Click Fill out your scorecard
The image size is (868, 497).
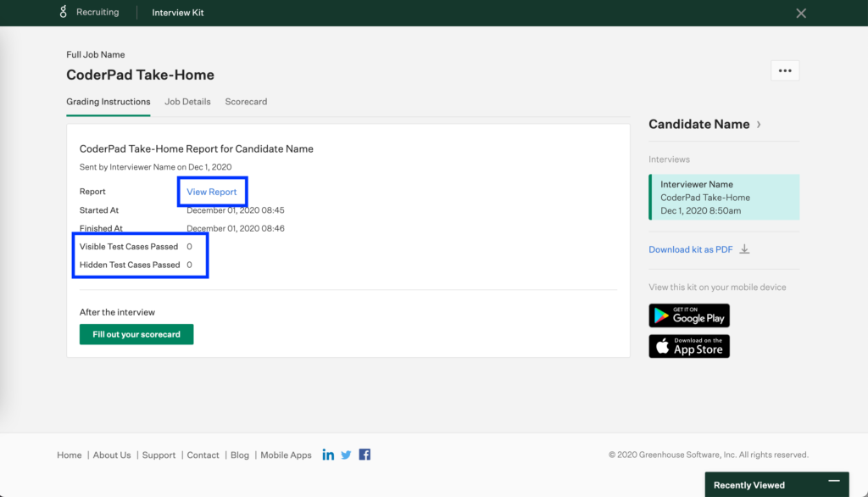coord(136,334)
